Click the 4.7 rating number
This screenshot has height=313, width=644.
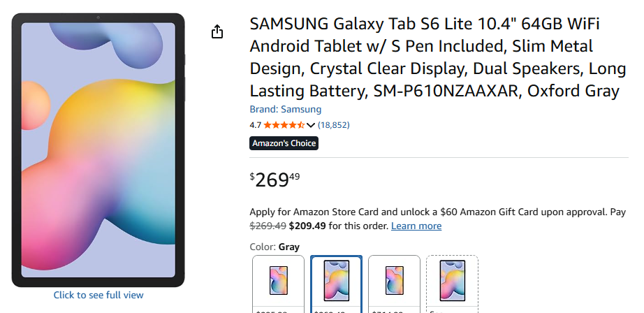(255, 125)
